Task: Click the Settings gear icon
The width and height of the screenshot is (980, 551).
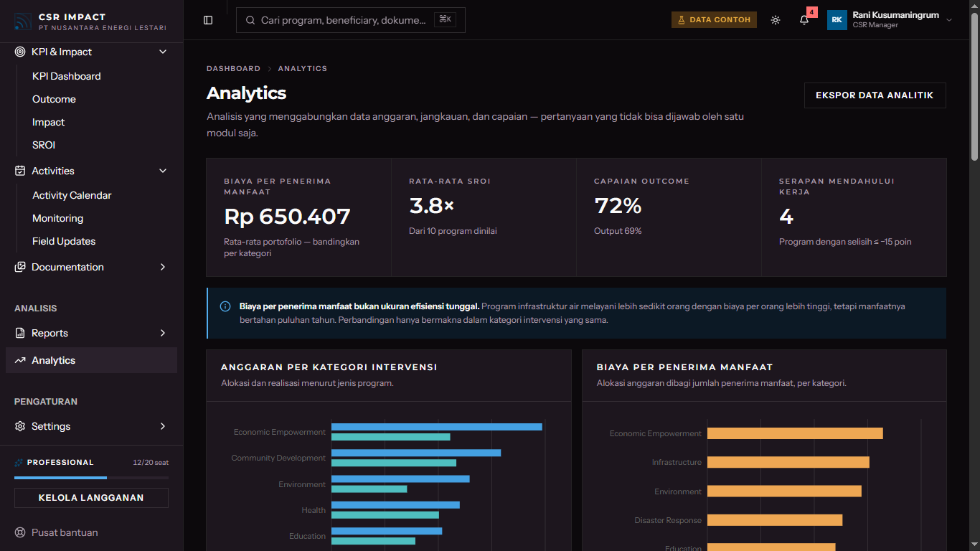Action: (20, 426)
